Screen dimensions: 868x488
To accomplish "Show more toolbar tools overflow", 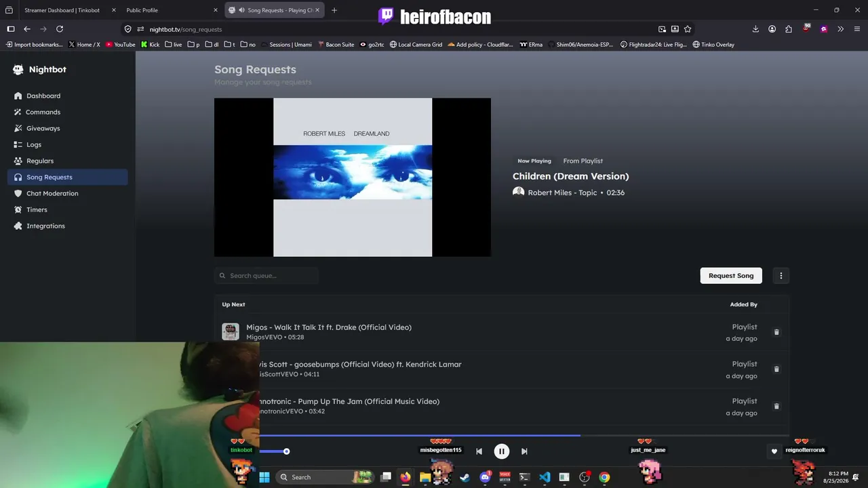I will (841, 29).
